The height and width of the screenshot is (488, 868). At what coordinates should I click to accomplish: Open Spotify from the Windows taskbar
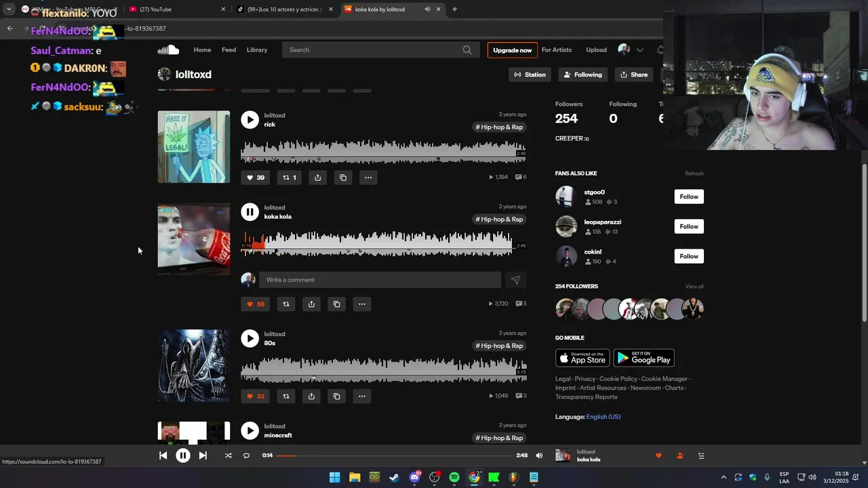[x=454, y=477]
